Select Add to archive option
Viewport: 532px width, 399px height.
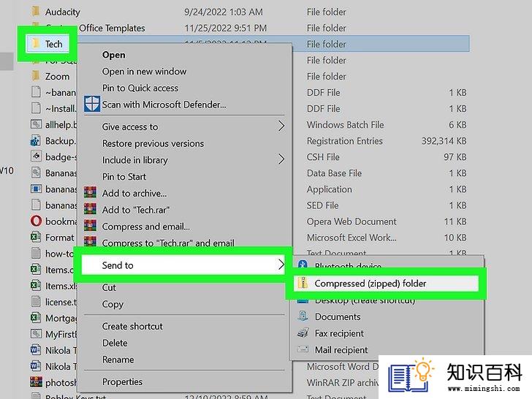click(x=134, y=193)
